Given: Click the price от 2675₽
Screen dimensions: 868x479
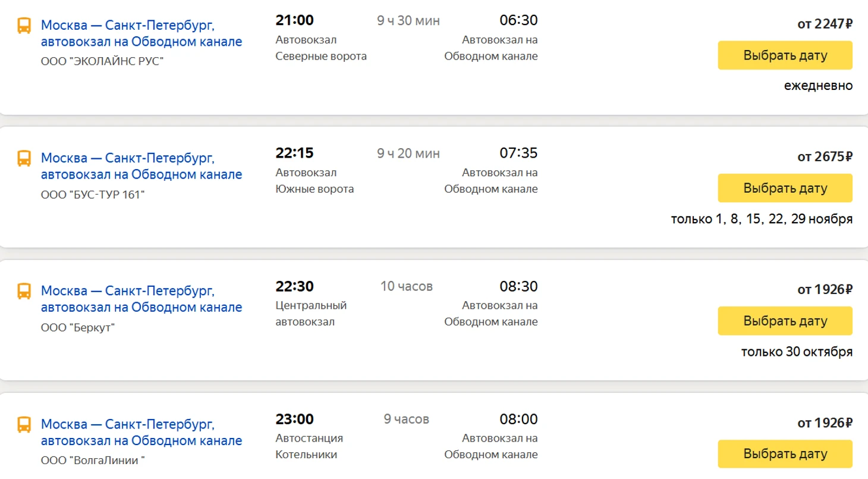Looking at the screenshot, I should (825, 157).
